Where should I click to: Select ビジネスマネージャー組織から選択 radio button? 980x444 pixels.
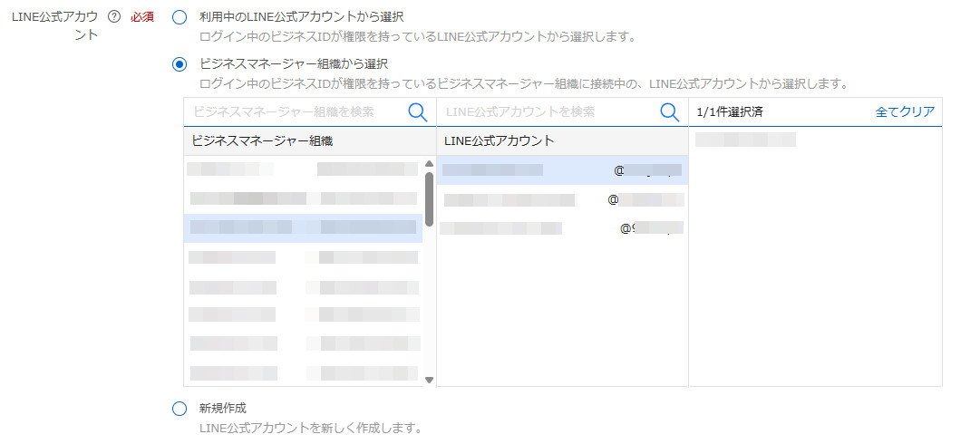tap(180, 64)
